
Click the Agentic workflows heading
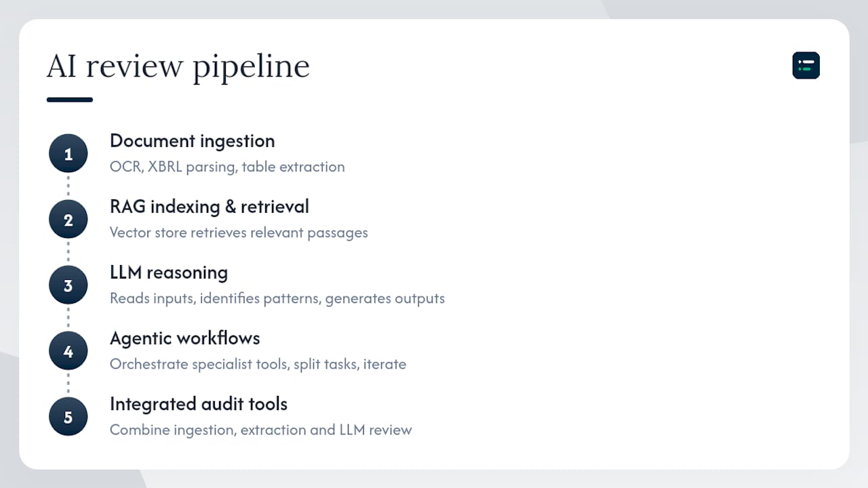click(185, 338)
